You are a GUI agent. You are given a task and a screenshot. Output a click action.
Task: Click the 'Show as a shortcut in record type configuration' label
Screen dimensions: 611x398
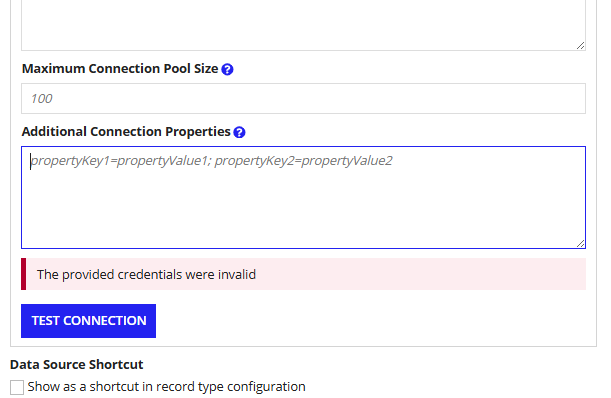click(166, 387)
